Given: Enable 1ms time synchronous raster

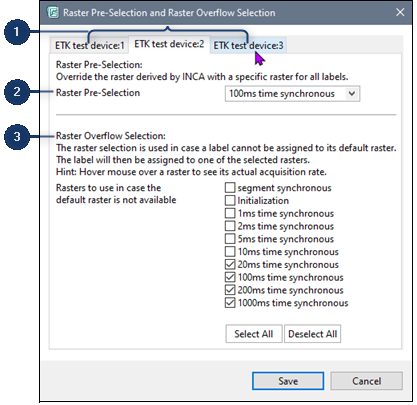Looking at the screenshot, I should 230,213.
